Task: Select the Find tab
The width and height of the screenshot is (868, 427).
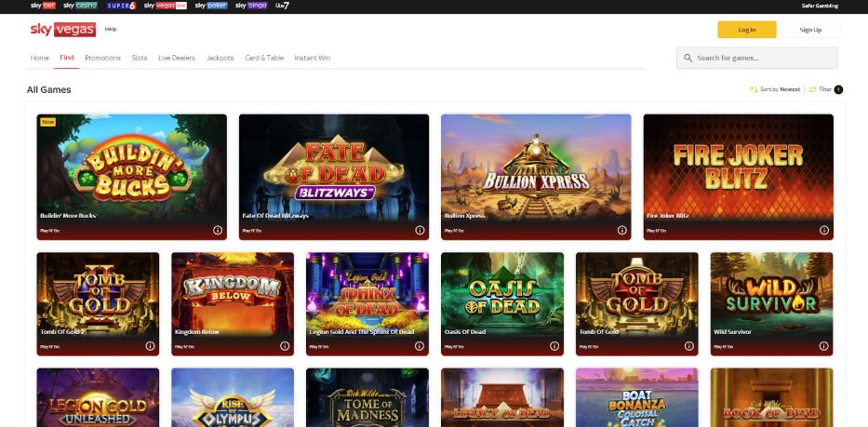Action: [x=66, y=58]
